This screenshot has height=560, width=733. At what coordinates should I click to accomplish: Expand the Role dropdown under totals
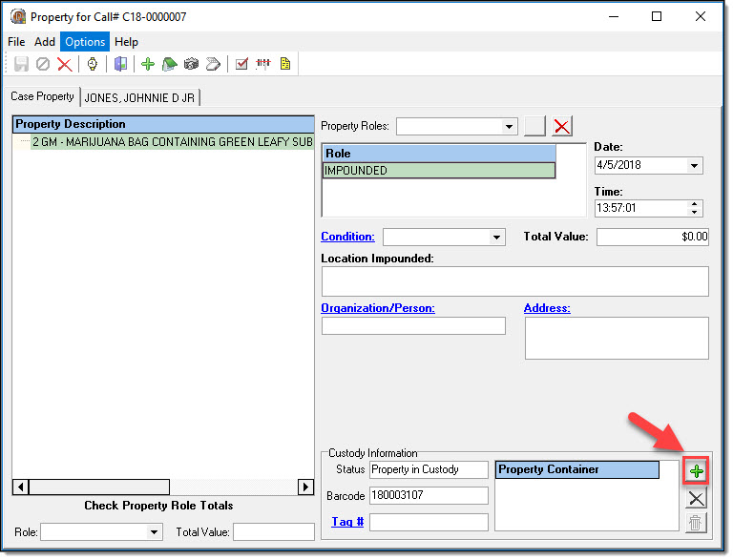point(155,532)
